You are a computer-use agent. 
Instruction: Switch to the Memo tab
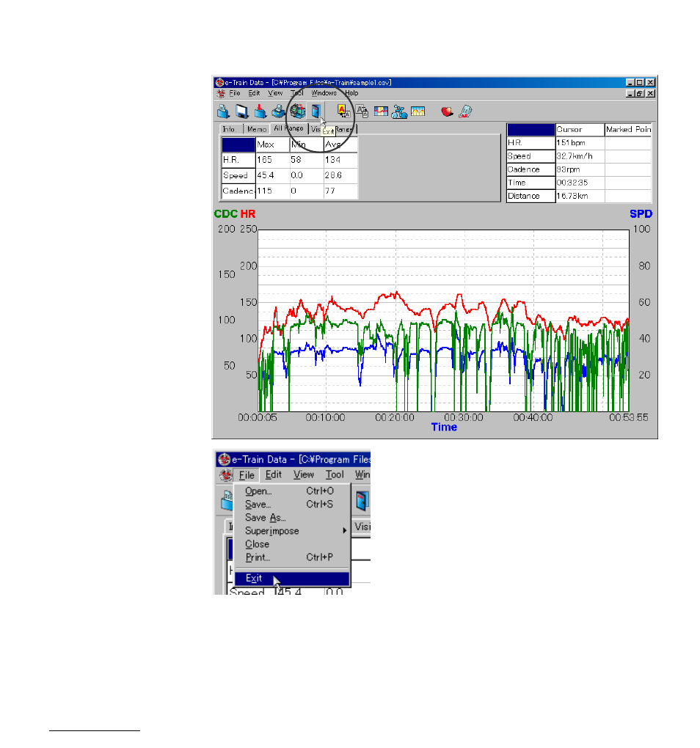click(257, 129)
